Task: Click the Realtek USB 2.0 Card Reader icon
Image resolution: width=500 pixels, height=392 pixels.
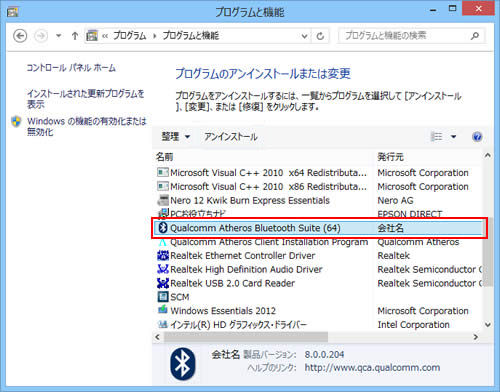Action: click(163, 283)
